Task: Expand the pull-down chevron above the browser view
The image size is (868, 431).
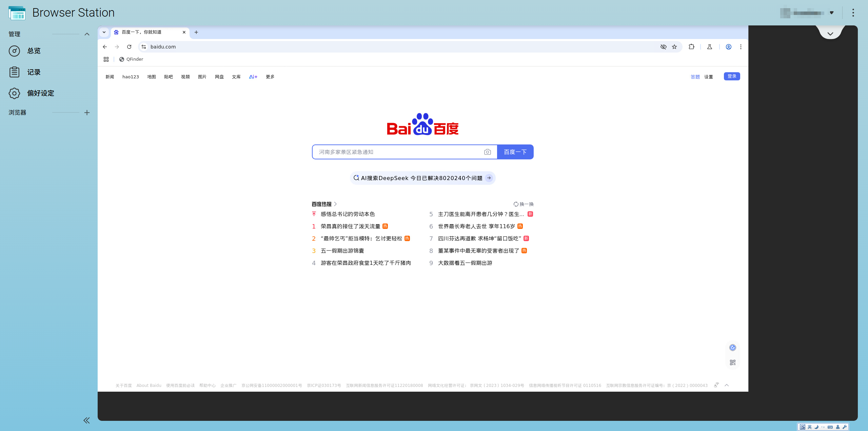Action: tap(830, 34)
